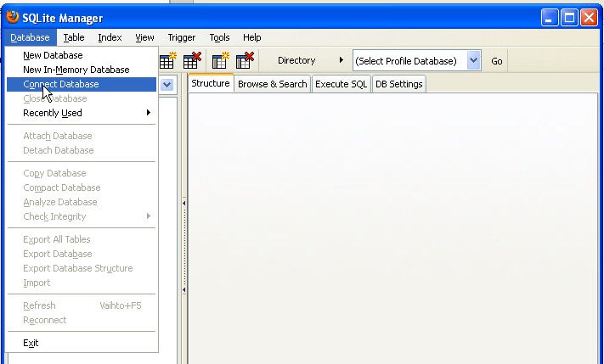Select Copy Database menu item
This screenshot has height=364, width=604.
pos(82,173)
